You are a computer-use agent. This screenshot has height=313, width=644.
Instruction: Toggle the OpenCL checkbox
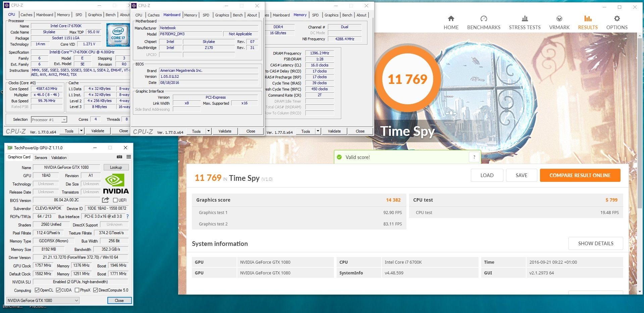[x=37, y=290]
